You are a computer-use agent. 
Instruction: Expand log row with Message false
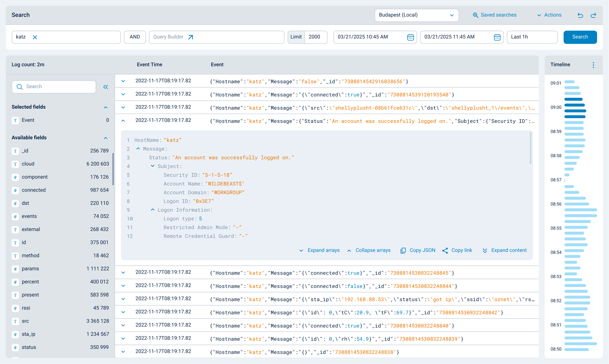123,81
